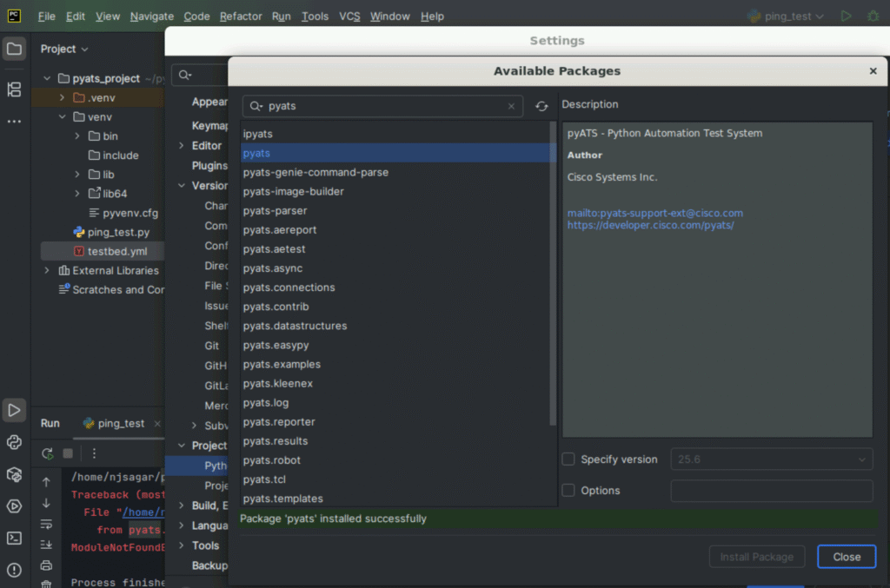Expand the .venv folder
This screenshot has height=588, width=890.
pyautogui.click(x=63, y=97)
